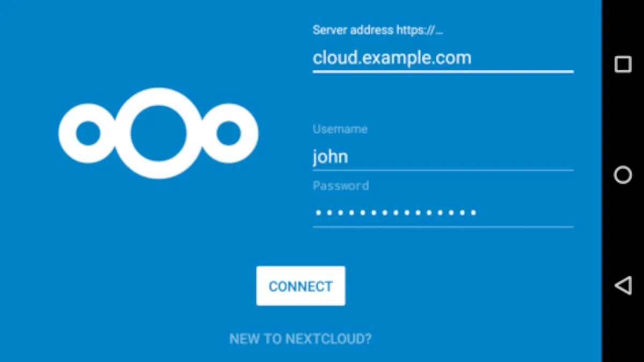Click the Password label
The width and height of the screenshot is (644, 362).
tap(341, 186)
